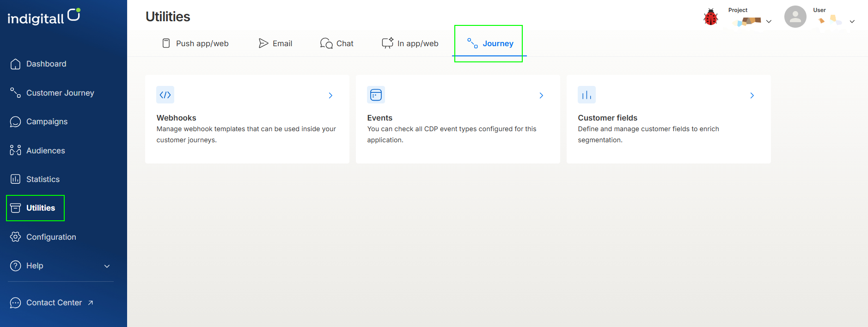Click the Contact Center external link arrow
This screenshot has height=327, width=868.
tap(91, 303)
